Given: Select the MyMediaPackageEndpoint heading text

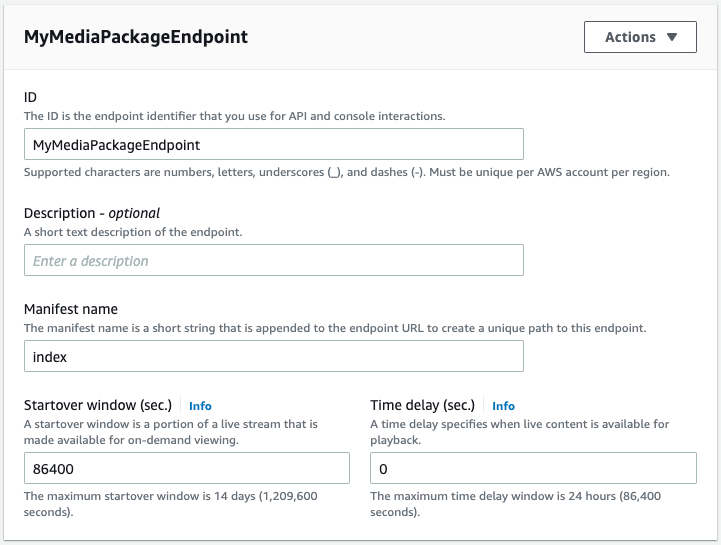Looking at the screenshot, I should (x=136, y=37).
